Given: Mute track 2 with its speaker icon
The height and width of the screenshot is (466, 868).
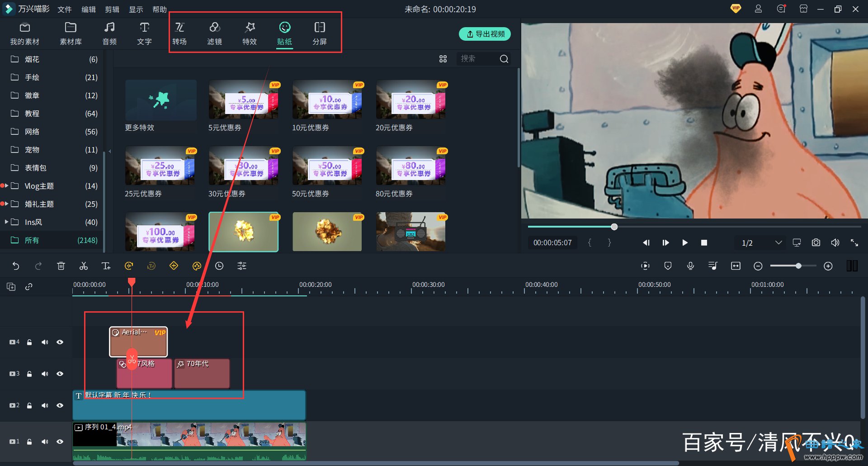Looking at the screenshot, I should point(45,405).
